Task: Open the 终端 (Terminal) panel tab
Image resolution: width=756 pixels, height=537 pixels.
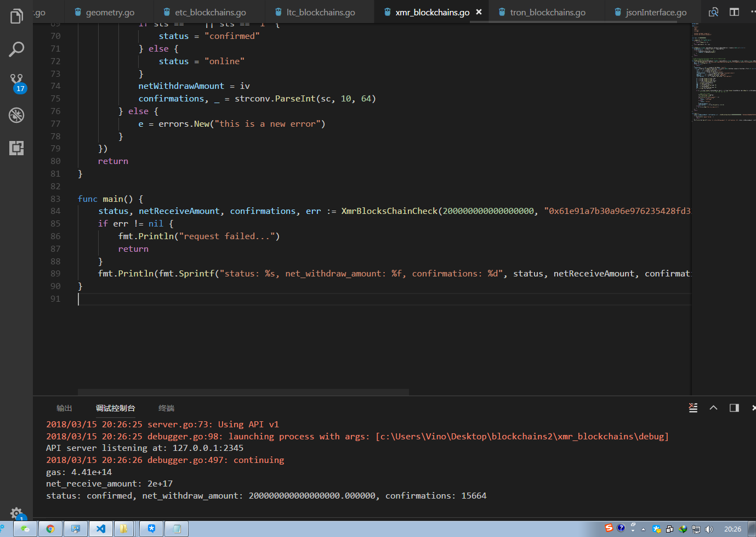Action: [166, 408]
